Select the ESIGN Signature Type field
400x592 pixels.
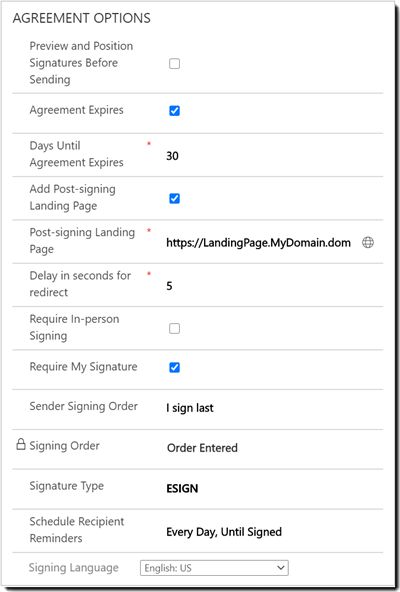(182, 489)
